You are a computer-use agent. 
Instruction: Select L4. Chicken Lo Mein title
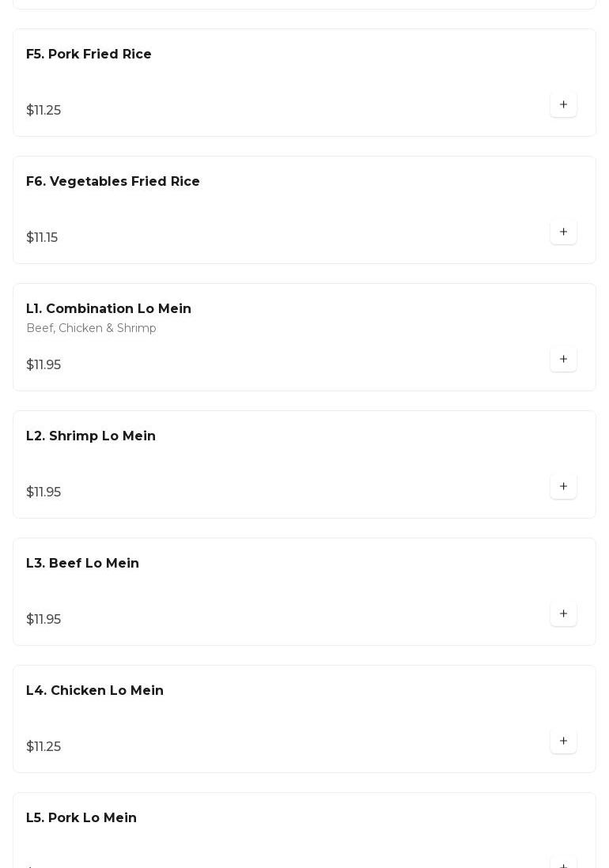[95, 691]
